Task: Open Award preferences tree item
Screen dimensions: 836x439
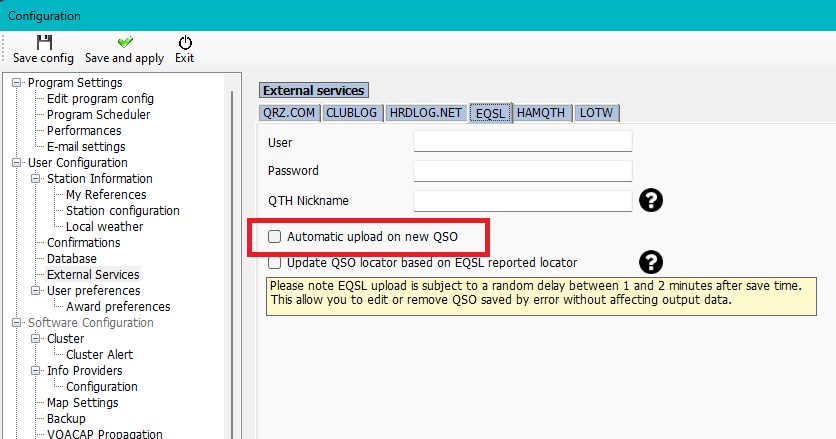Action: 118,307
